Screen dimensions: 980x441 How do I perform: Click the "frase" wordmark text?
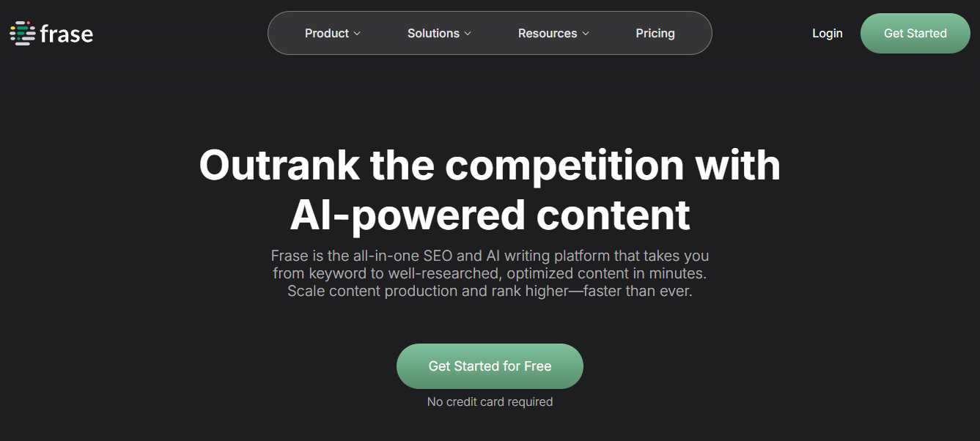click(x=67, y=34)
